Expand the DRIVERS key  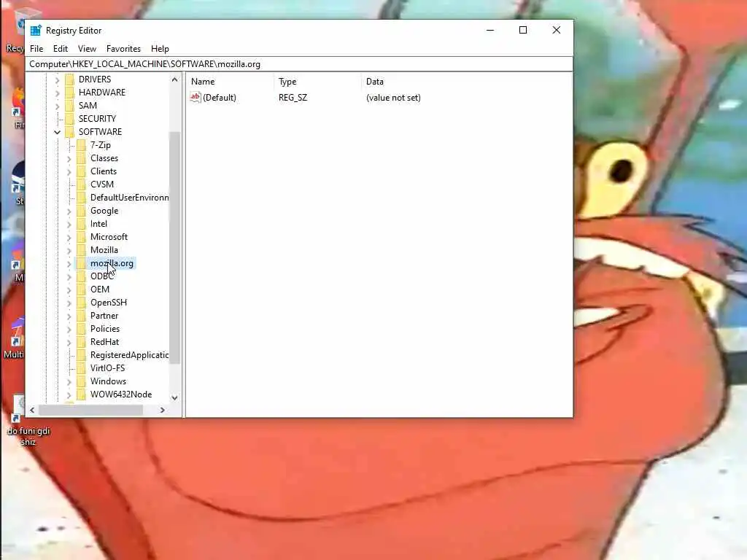tap(57, 79)
